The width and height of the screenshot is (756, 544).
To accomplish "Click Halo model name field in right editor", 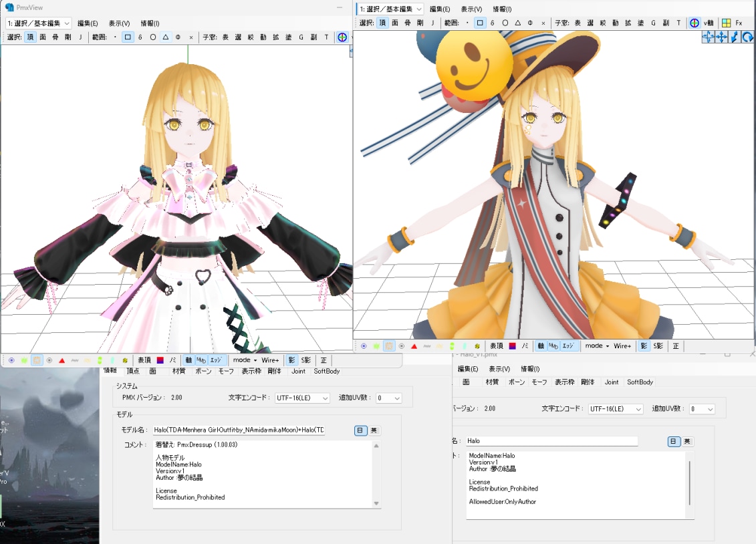I will [x=551, y=441].
